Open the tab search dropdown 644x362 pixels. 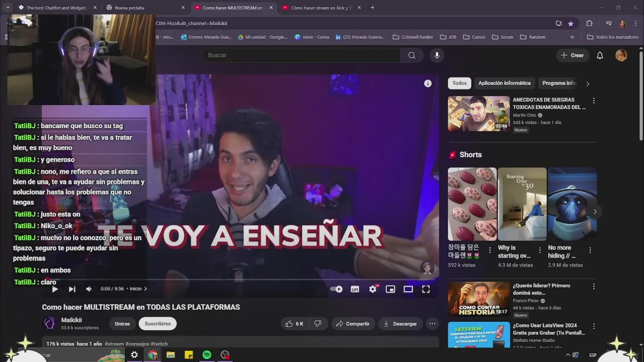[x=7, y=8]
